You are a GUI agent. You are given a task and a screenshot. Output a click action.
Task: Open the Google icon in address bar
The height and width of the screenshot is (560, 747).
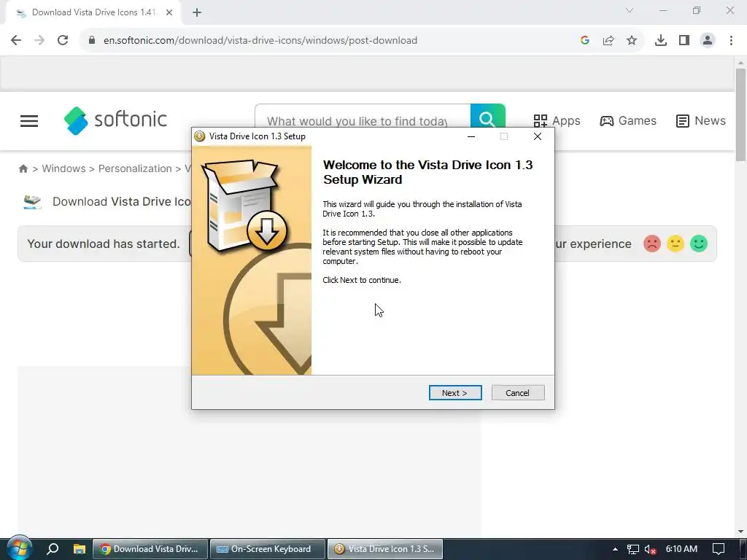tap(585, 41)
